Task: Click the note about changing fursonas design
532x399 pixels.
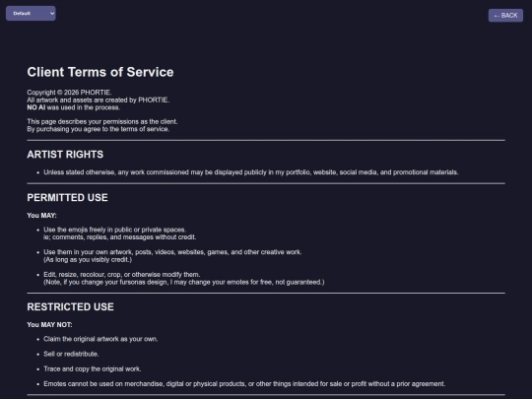Action: (184, 282)
